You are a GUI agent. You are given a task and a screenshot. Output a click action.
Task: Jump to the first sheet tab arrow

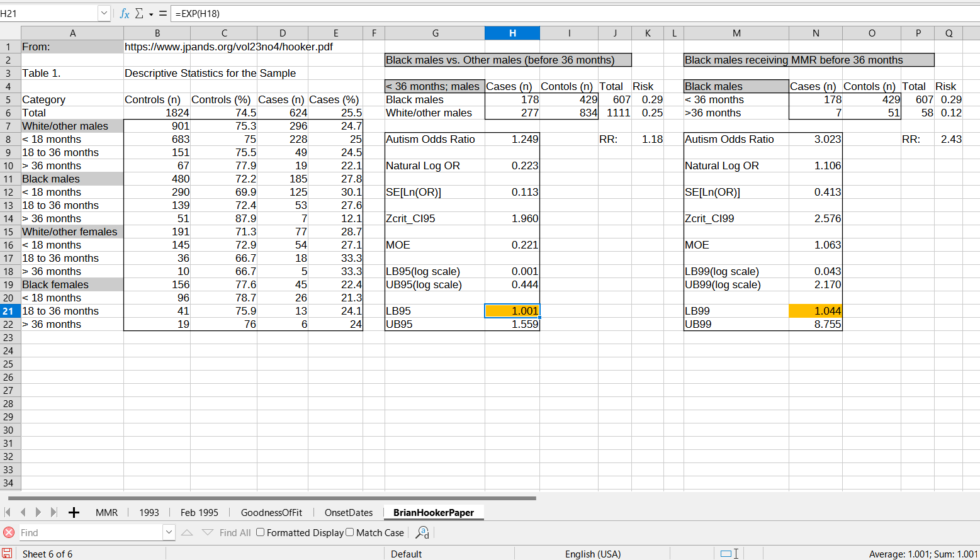(8, 512)
